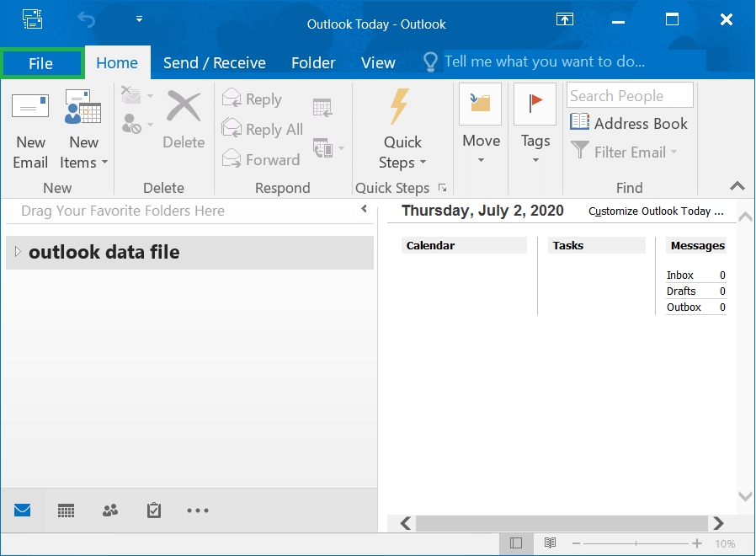756x556 pixels.
Task: Open the Messages section header
Action: [697, 245]
